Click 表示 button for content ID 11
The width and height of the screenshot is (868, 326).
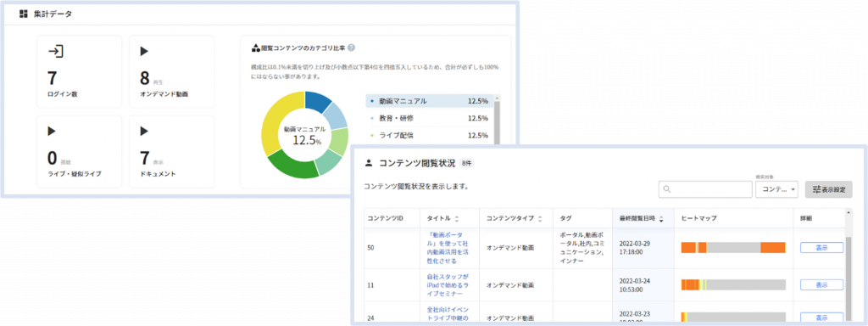tap(821, 285)
